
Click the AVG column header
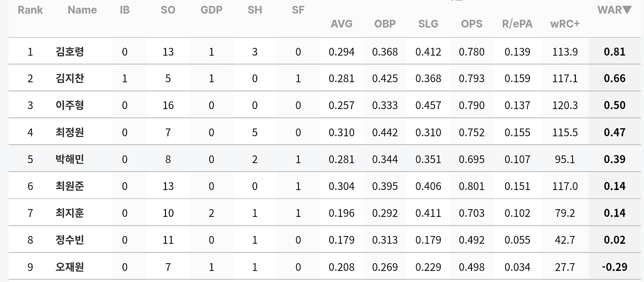pos(341,24)
